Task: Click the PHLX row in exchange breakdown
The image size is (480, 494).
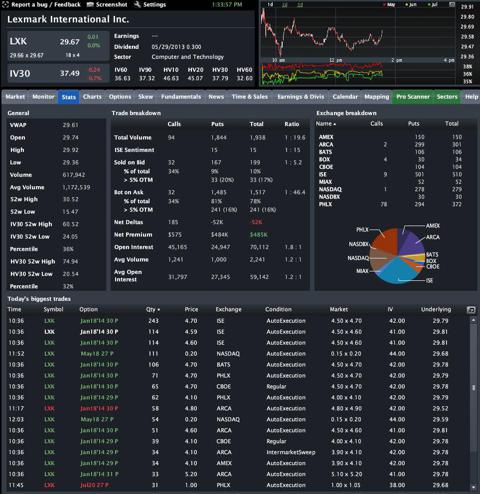Action: click(x=395, y=204)
